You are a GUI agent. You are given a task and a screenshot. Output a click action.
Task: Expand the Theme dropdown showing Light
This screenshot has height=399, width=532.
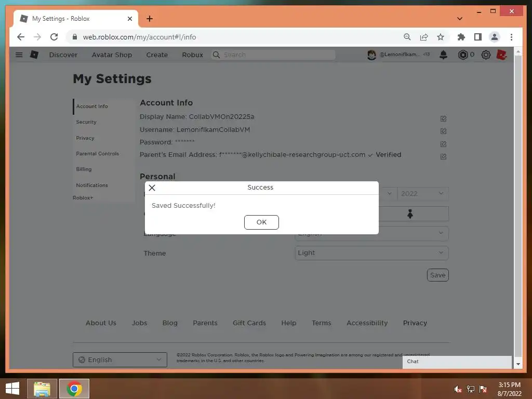click(371, 253)
